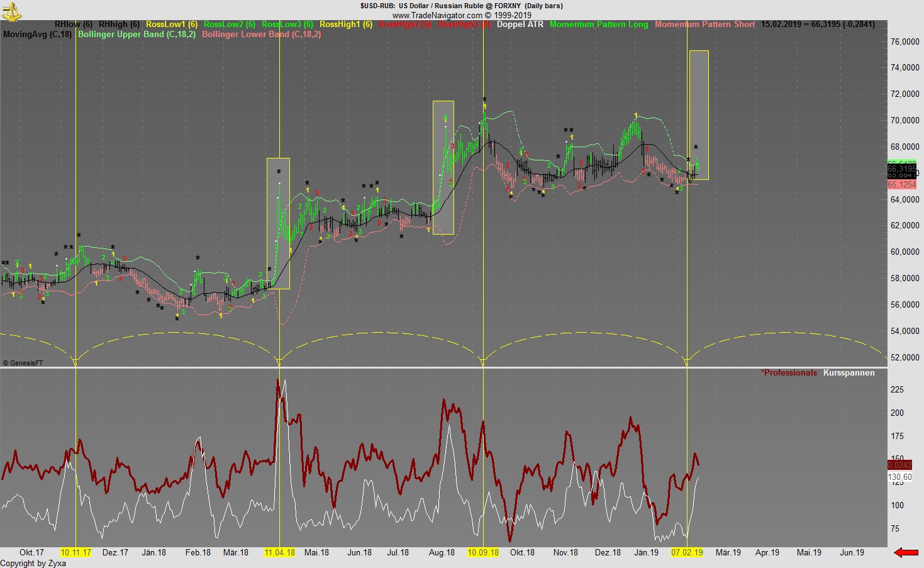The height and width of the screenshot is (568, 924).
Task: Click the 15.02.2019 = 66,3195 quote readout
Action: [818, 25]
